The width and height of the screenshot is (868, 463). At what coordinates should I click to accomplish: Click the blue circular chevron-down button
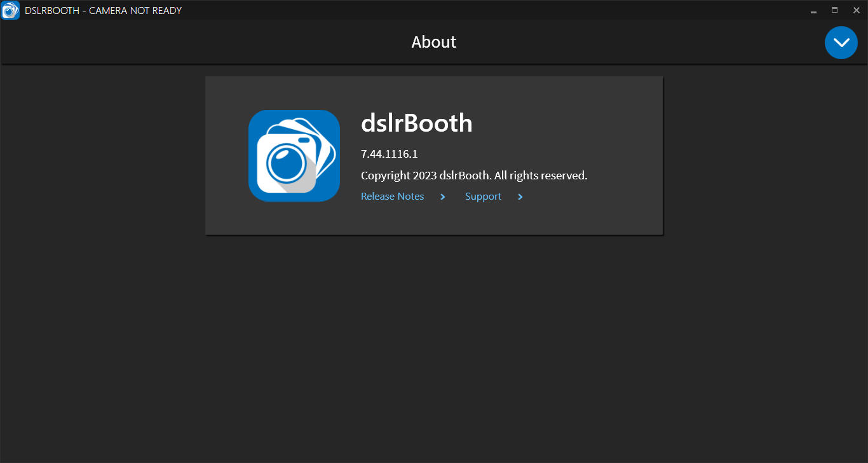(x=841, y=43)
